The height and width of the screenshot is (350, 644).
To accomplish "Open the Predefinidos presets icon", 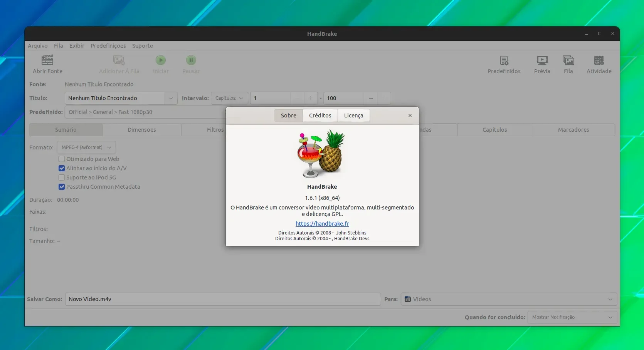I will [504, 60].
